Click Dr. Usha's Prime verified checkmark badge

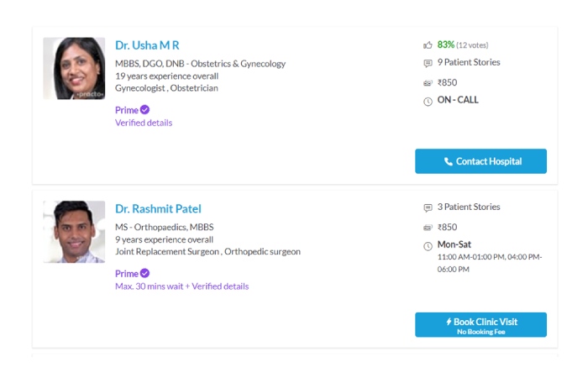coord(144,109)
